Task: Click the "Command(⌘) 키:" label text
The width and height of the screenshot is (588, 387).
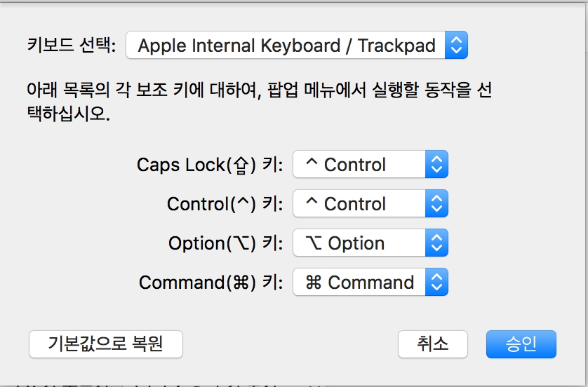Action: coord(211,283)
